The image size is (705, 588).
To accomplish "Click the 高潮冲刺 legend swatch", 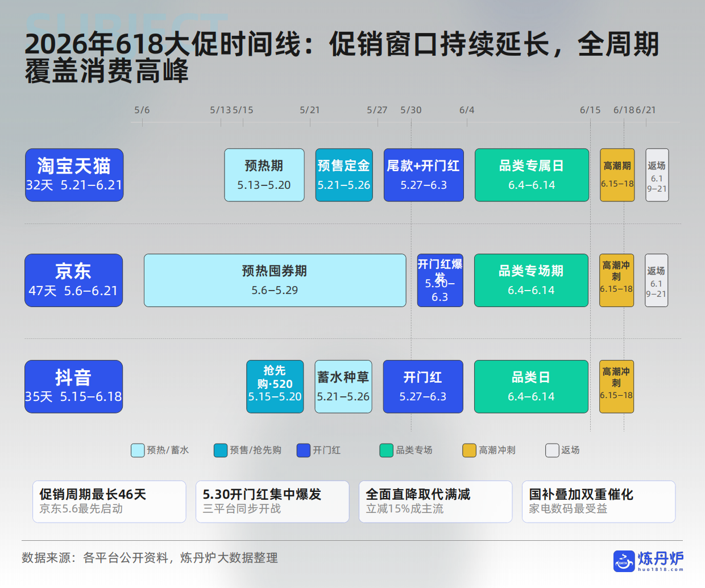I will tap(470, 450).
